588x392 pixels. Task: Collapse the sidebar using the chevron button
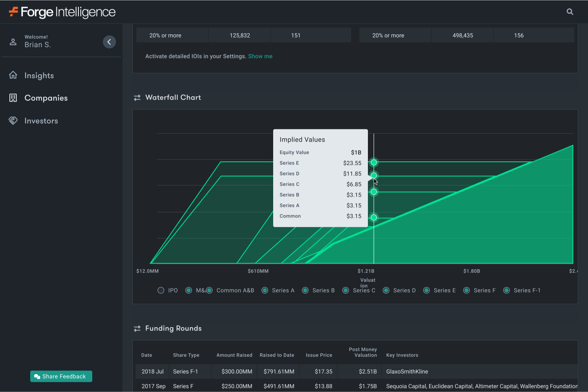pyautogui.click(x=109, y=42)
